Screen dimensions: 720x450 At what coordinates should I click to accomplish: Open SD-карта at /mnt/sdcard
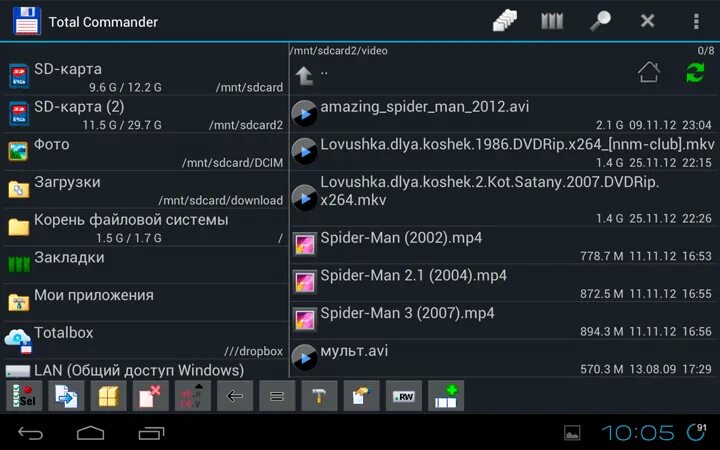(145, 77)
